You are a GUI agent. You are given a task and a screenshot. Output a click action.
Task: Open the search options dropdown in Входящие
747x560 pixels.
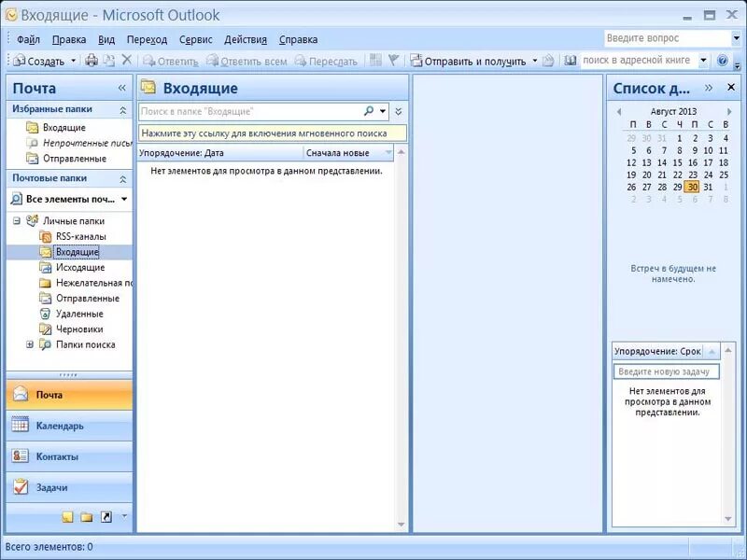pyautogui.click(x=383, y=111)
